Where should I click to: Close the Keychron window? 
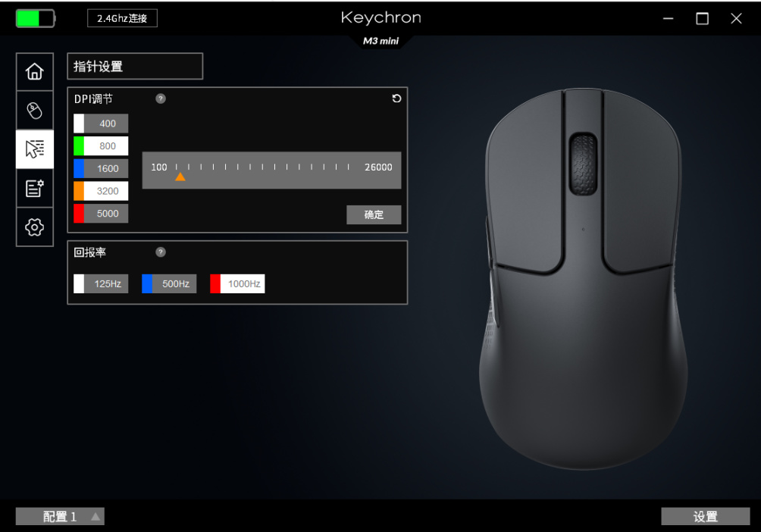tap(736, 18)
